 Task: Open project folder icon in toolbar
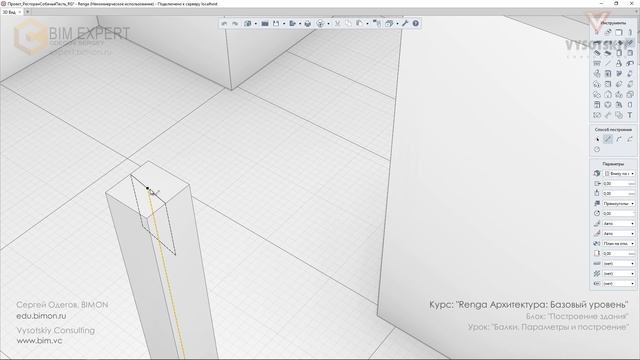coord(265,24)
